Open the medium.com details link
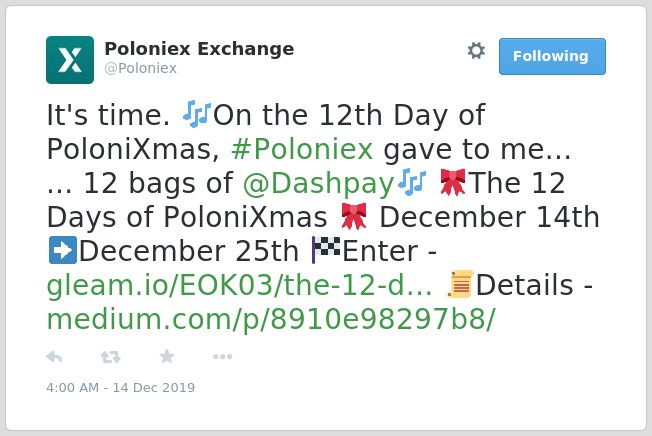The height and width of the screenshot is (436, 652). click(271, 319)
